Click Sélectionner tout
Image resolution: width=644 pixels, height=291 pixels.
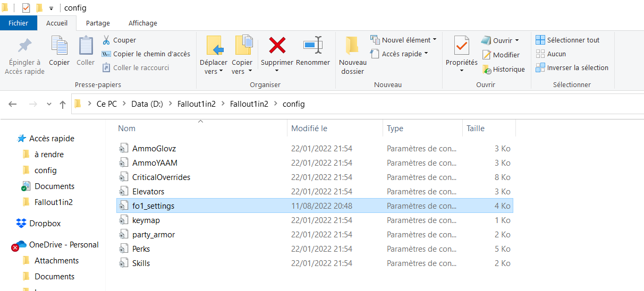[x=567, y=40]
